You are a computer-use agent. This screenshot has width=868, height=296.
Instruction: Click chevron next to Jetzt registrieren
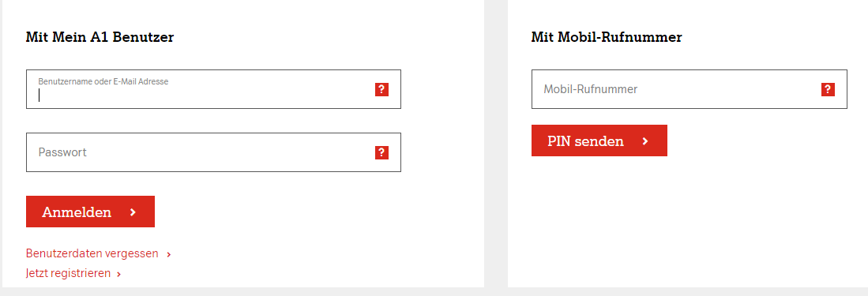[119, 274]
